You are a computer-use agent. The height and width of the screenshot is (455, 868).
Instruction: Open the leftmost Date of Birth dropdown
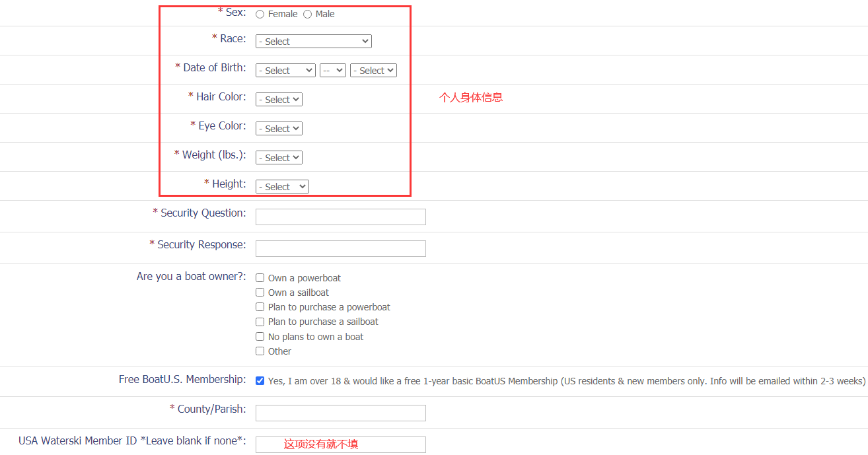pyautogui.click(x=285, y=71)
